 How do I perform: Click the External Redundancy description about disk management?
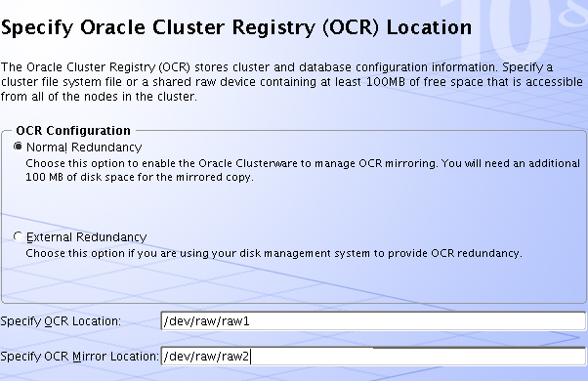(273, 253)
